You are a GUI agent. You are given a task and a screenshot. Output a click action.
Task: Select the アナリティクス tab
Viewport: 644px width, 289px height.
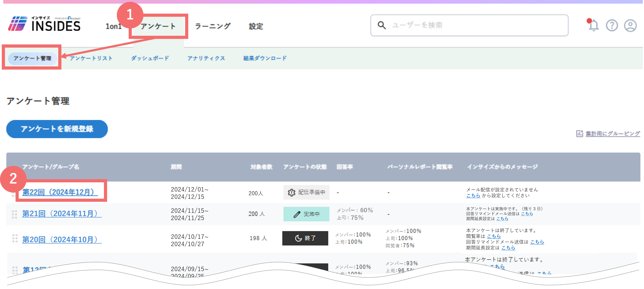click(x=206, y=58)
